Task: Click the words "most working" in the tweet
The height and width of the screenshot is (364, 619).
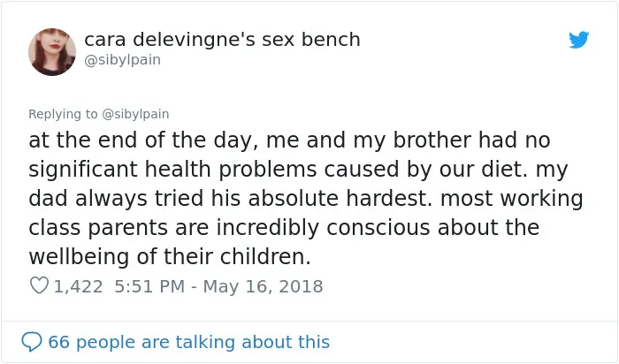Action: [512, 199]
